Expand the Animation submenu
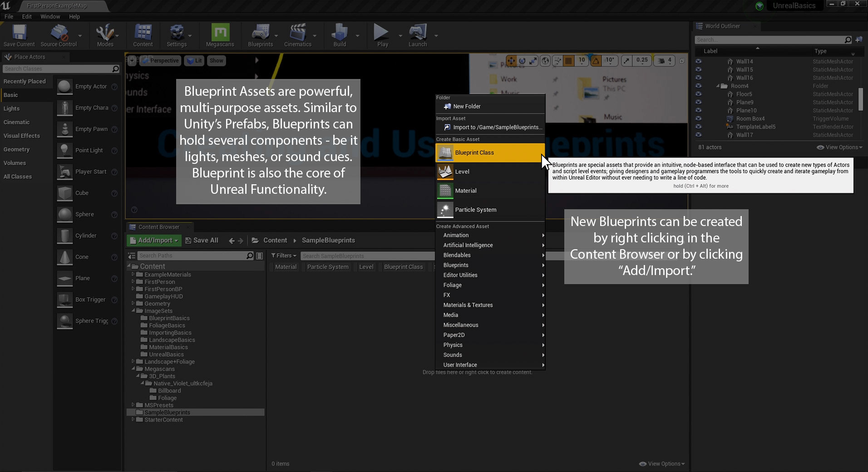The height and width of the screenshot is (472, 868). click(x=490, y=235)
